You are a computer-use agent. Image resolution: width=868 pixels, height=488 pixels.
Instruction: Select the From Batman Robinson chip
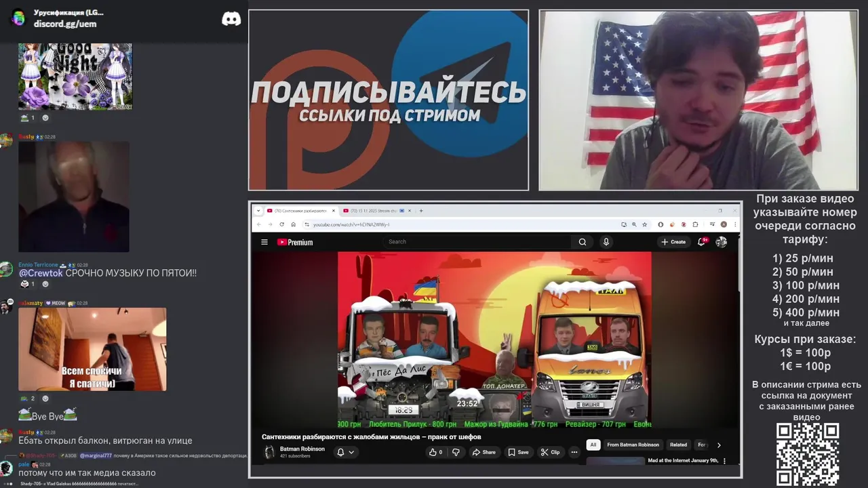point(633,445)
